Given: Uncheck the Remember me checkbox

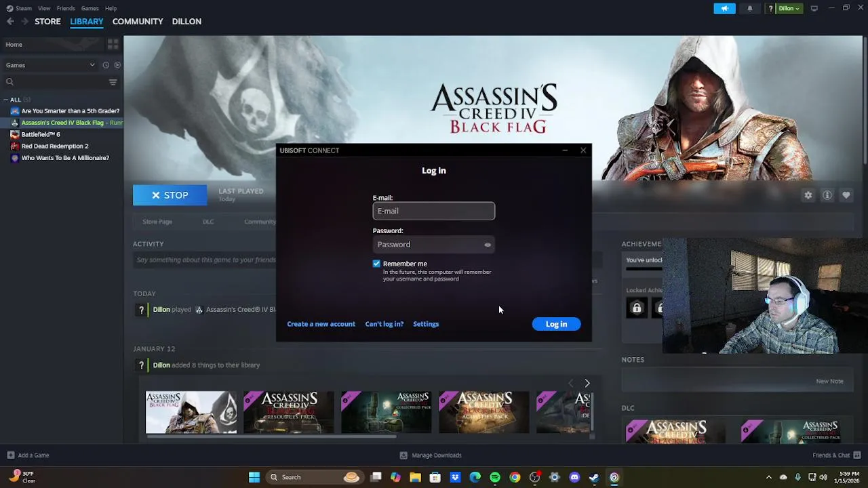Looking at the screenshot, I should [376, 264].
